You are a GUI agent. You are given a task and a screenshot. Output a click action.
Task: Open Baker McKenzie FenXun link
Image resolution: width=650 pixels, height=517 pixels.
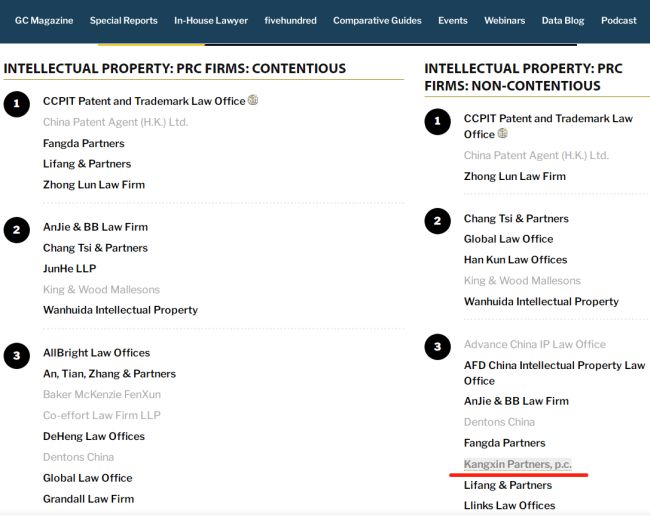point(102,394)
